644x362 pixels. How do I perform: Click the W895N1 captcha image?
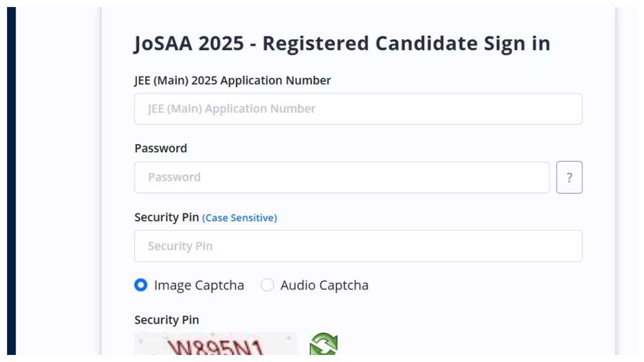click(x=215, y=346)
